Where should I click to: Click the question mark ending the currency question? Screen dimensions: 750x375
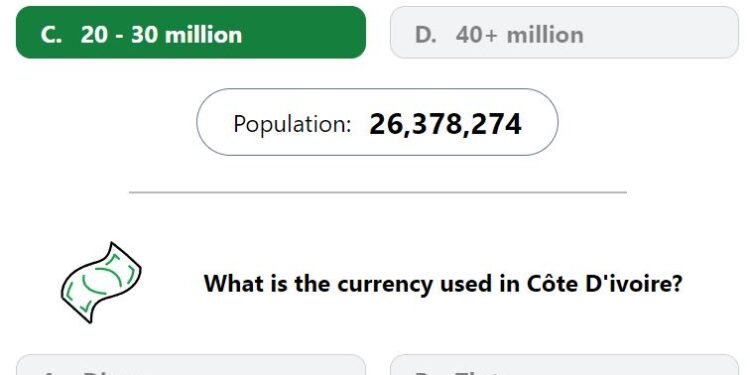coord(676,284)
